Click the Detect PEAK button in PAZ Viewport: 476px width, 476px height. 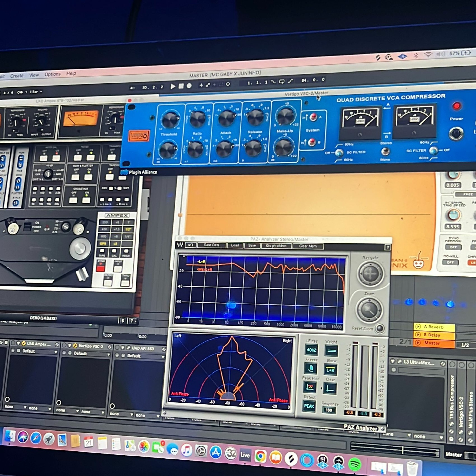click(309, 406)
